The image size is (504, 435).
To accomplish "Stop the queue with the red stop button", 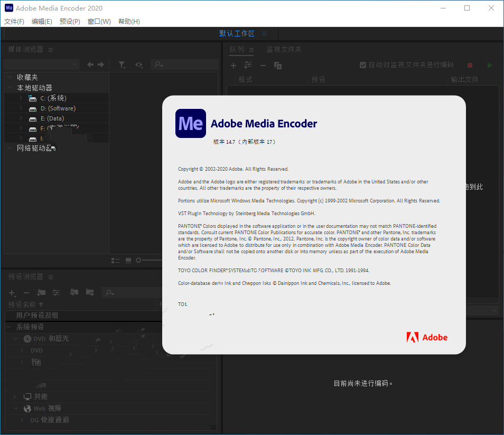I will 470,65.
